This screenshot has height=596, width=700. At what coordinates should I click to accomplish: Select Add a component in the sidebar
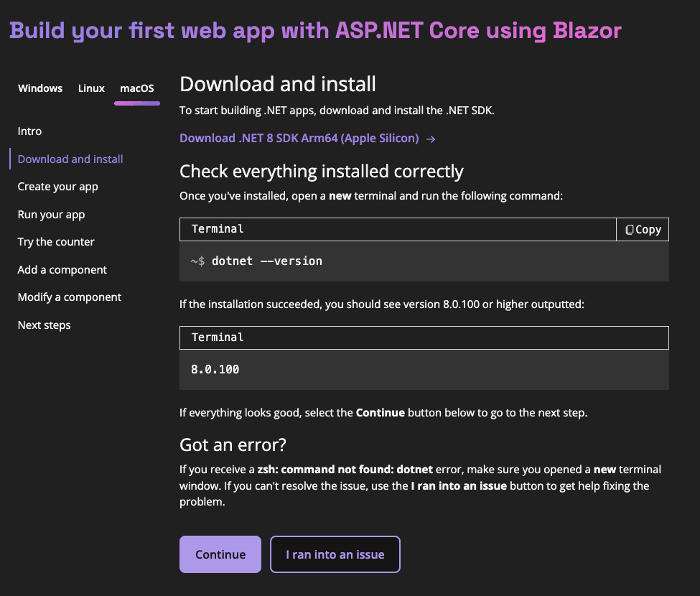pos(62,269)
